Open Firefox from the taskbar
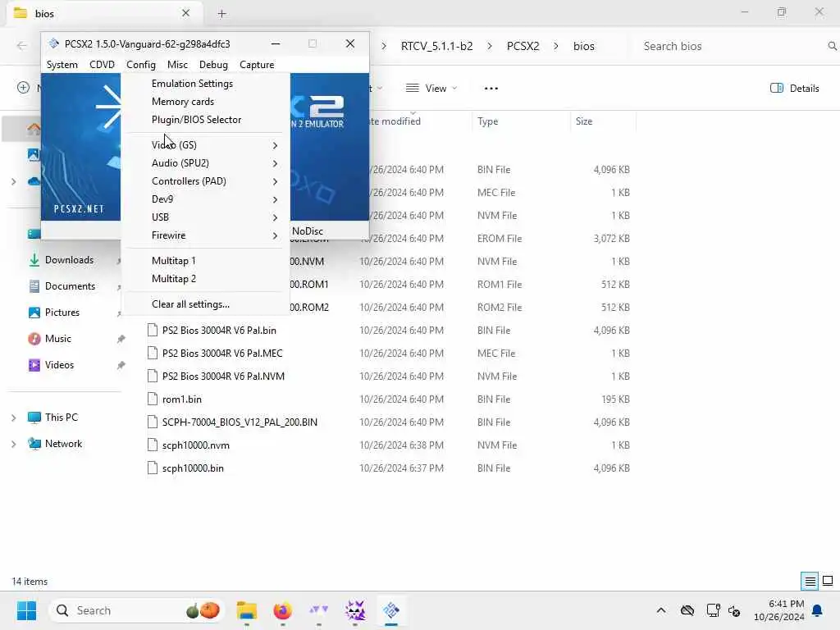This screenshot has height=630, width=840. (282, 610)
